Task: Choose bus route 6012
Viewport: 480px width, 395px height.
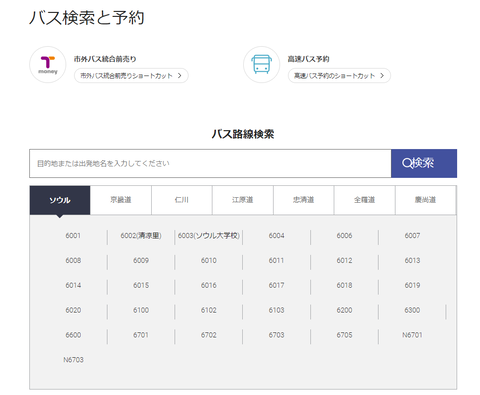Action: 344,260
